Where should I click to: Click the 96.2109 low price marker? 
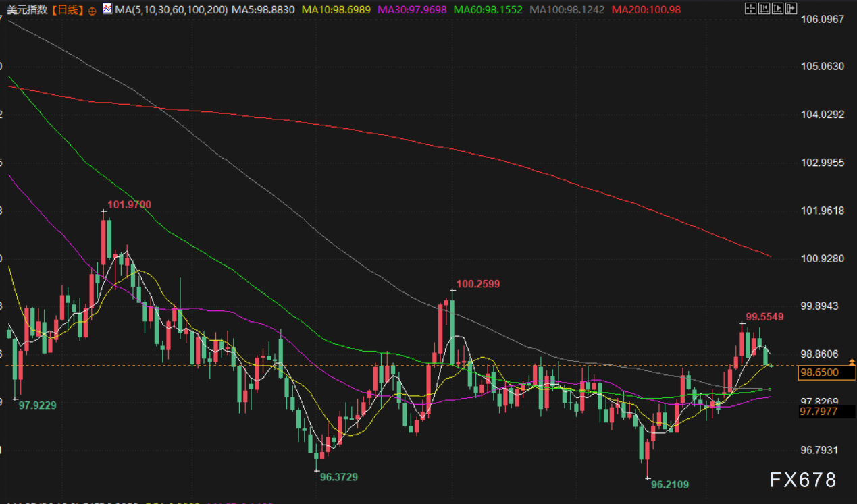pyautogui.click(x=669, y=484)
